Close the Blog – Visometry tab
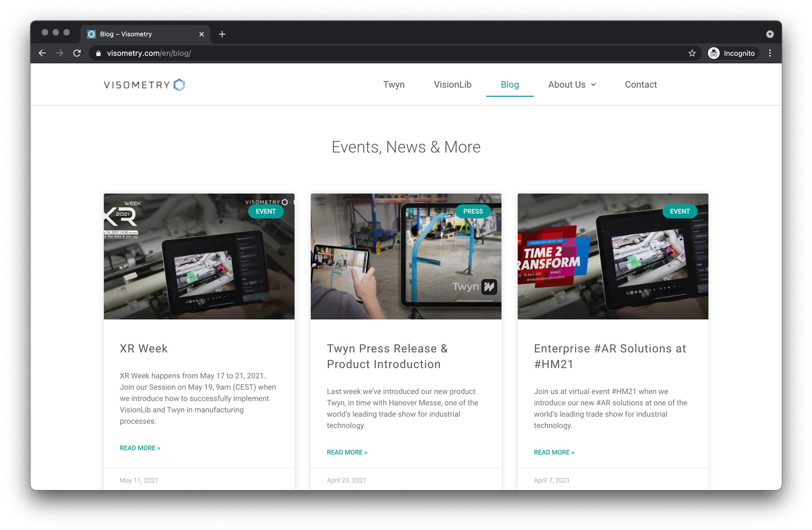This screenshot has height=530, width=812. (202, 34)
